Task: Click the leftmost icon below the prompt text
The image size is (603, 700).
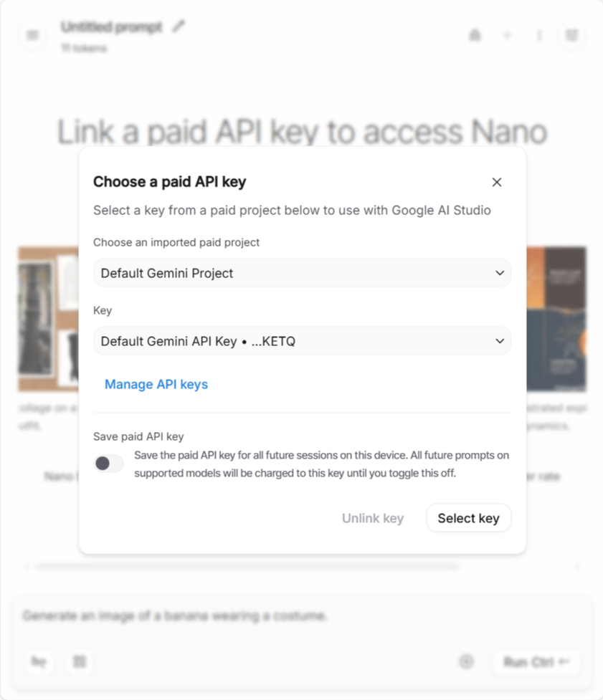Action: pyautogui.click(x=39, y=661)
